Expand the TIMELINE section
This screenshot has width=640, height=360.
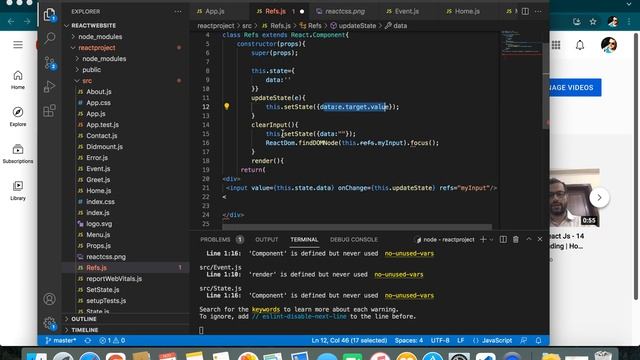point(84,330)
